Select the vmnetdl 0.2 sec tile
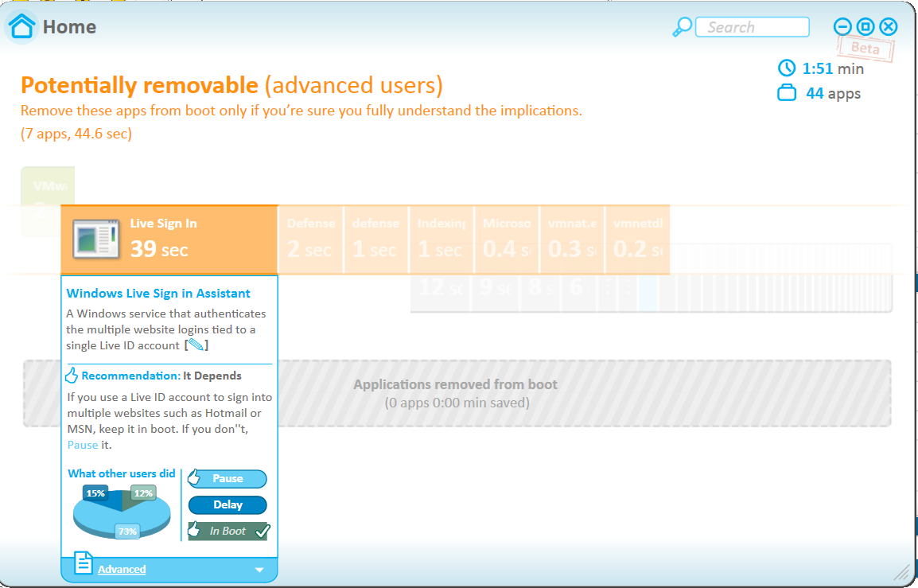Viewport: 918px width, 588px height. [637, 239]
